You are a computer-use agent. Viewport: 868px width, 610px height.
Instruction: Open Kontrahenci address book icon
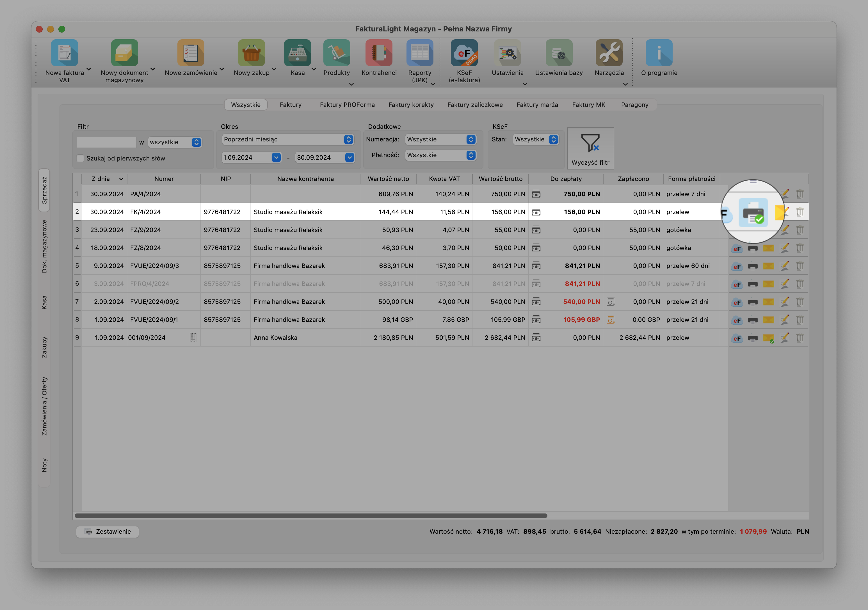379,53
